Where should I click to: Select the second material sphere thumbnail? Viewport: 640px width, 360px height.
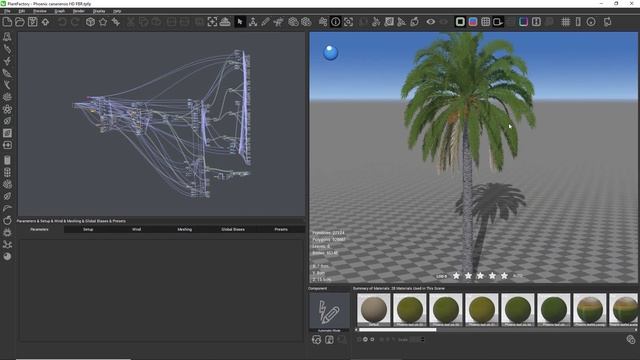(x=410, y=309)
